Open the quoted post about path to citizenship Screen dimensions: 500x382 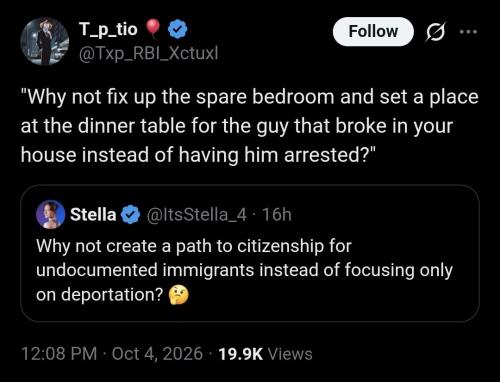(250, 253)
